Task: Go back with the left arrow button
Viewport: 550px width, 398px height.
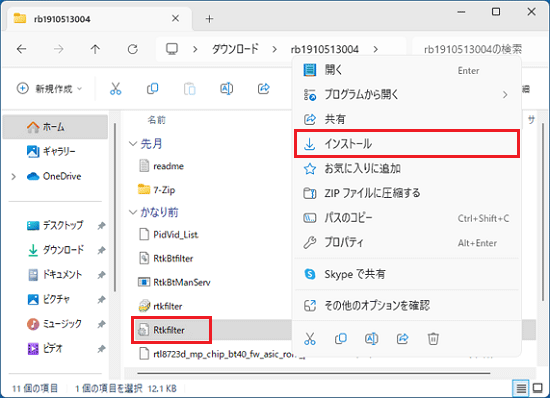Action: (x=22, y=49)
